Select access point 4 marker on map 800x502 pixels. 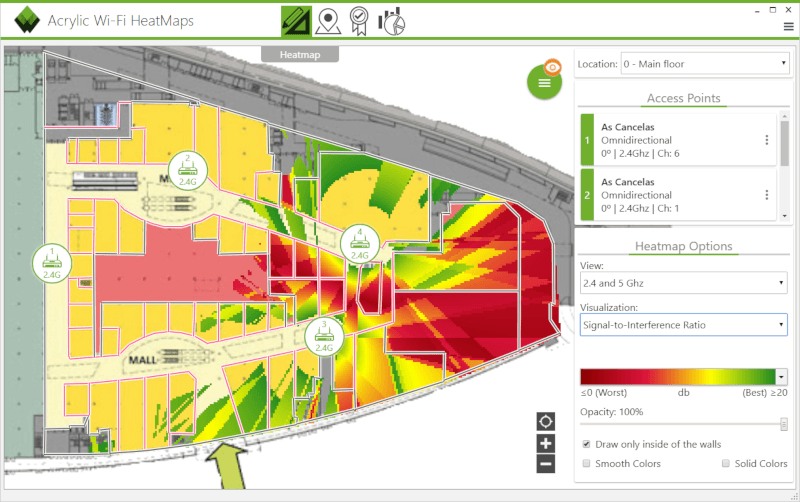(x=360, y=244)
